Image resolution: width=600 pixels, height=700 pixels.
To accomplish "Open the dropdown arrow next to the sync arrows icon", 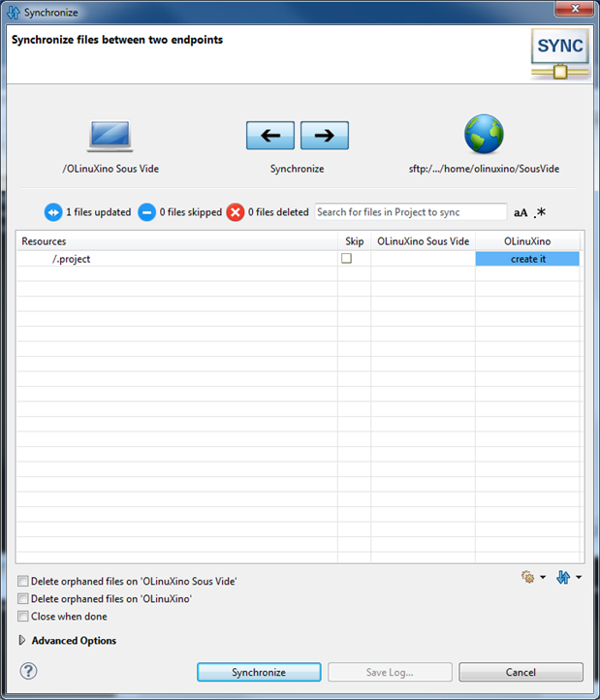I will pyautogui.click(x=579, y=577).
